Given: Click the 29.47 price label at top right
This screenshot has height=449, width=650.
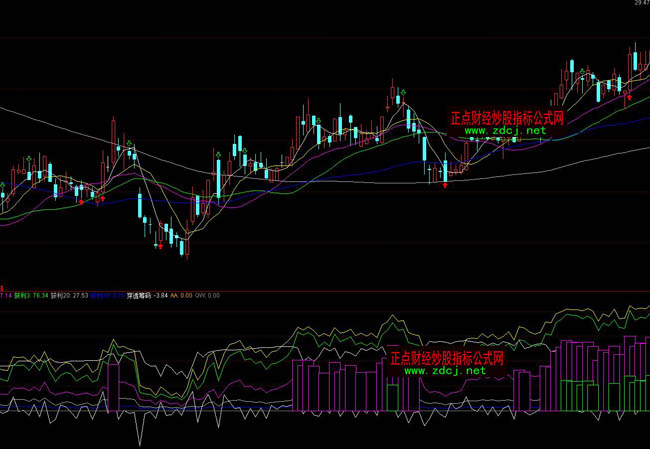Looking at the screenshot, I should pyautogui.click(x=640, y=4).
